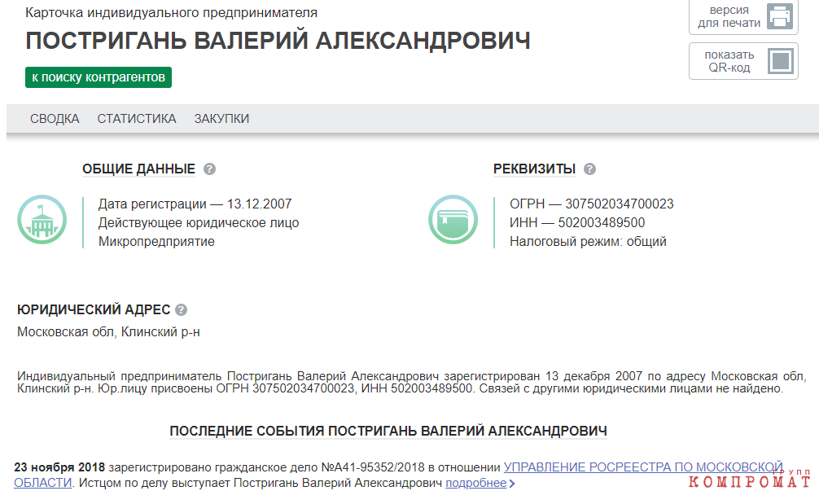The height and width of the screenshot is (504, 819).
Task: Select the ИНН 502003489500 line
Action: click(x=577, y=222)
